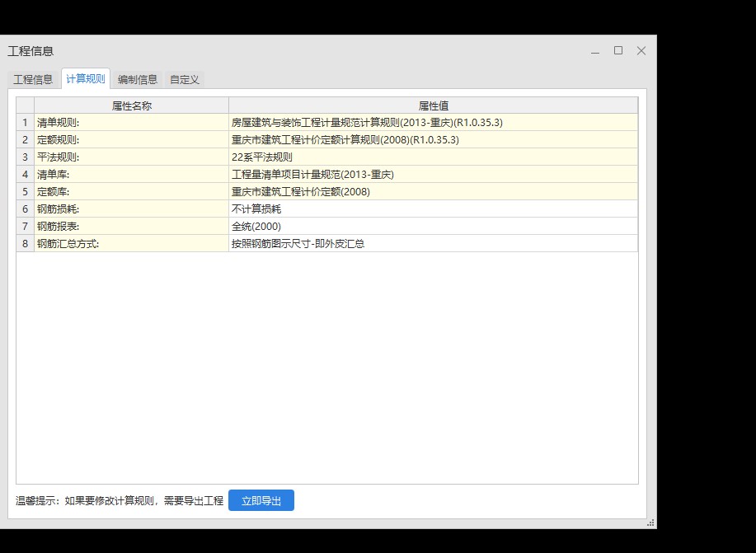756x553 pixels.
Task: Select row number 8 header
Action: [x=25, y=244]
